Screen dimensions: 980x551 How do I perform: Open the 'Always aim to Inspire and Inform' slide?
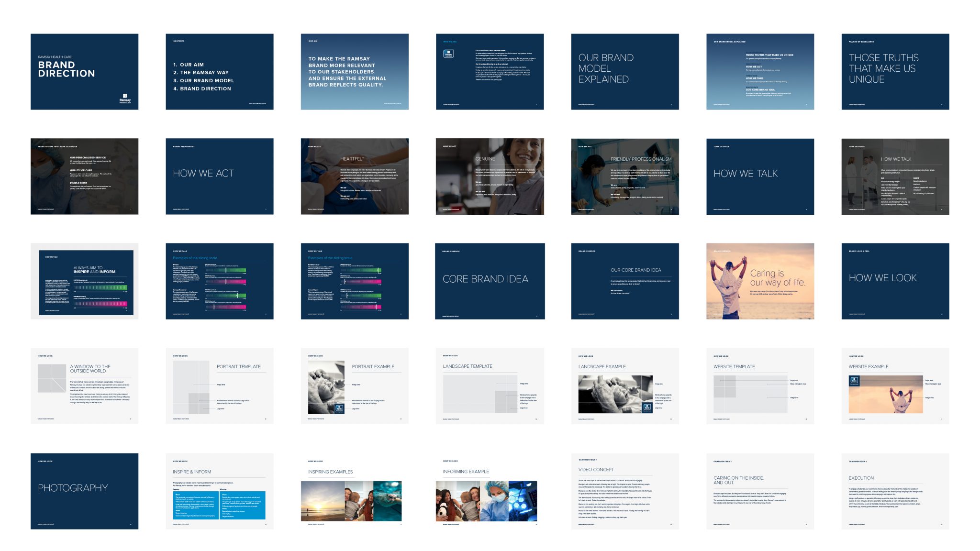tap(84, 281)
